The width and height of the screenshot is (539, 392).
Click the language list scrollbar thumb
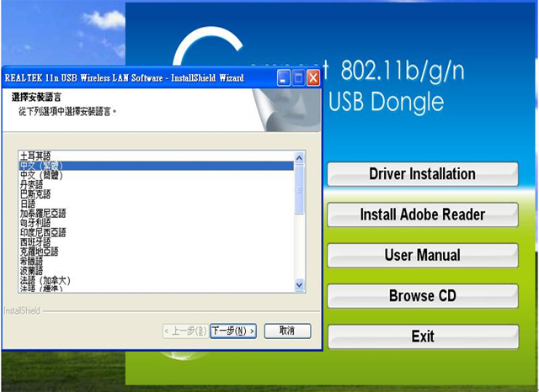pyautogui.click(x=299, y=189)
